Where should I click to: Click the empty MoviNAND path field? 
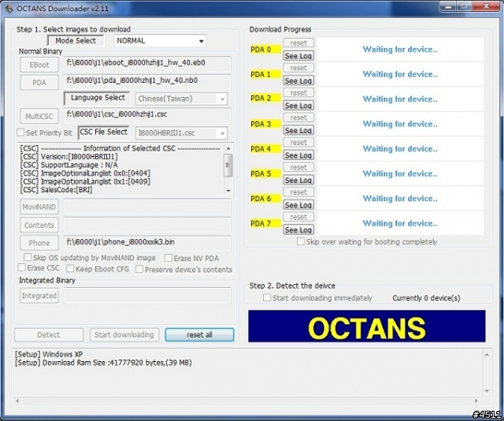click(x=147, y=207)
